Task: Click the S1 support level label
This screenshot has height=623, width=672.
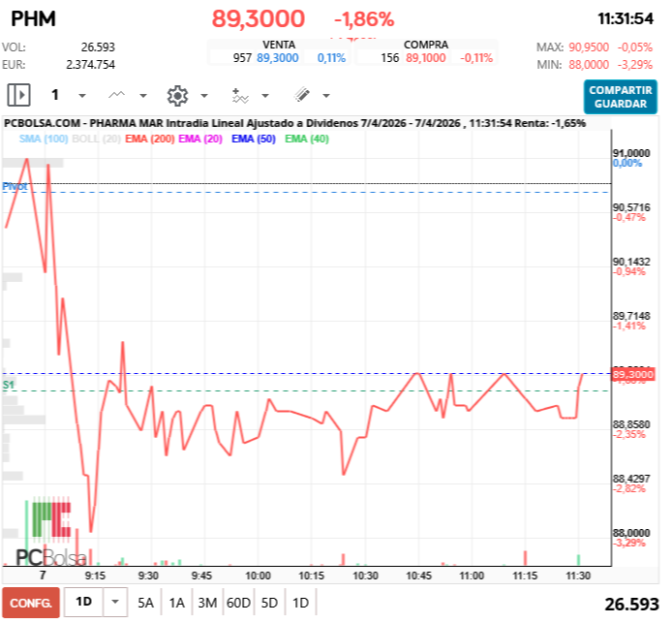Action: tap(8, 385)
